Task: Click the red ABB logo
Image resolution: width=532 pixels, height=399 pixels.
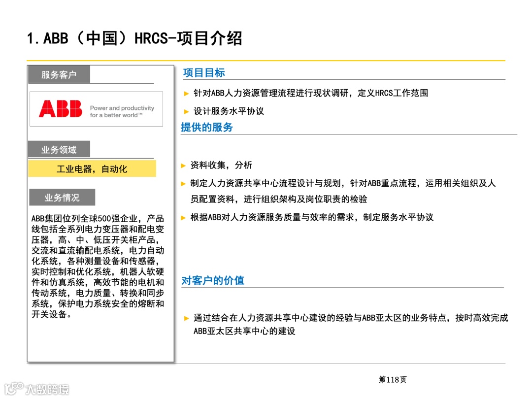Action: pyautogui.click(x=61, y=108)
